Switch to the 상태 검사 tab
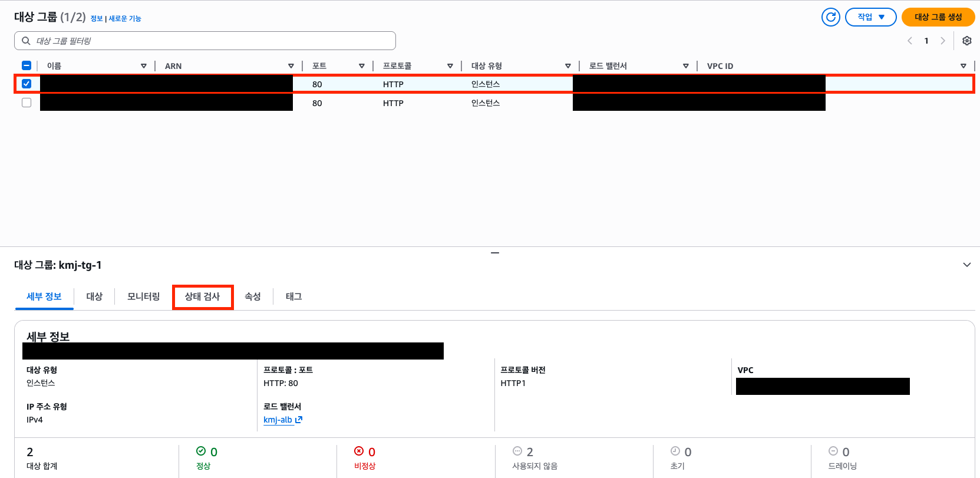The width and height of the screenshot is (980, 478). 202,296
